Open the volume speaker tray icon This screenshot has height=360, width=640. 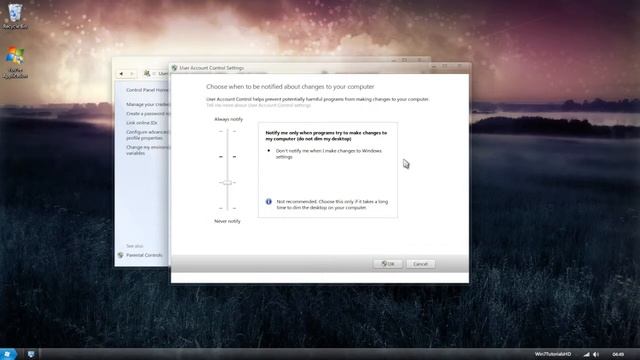pos(596,354)
